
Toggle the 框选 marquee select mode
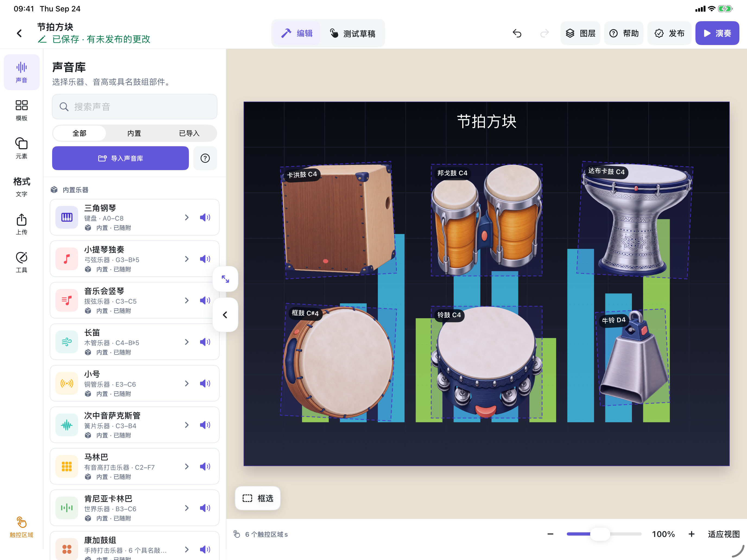pos(258,498)
